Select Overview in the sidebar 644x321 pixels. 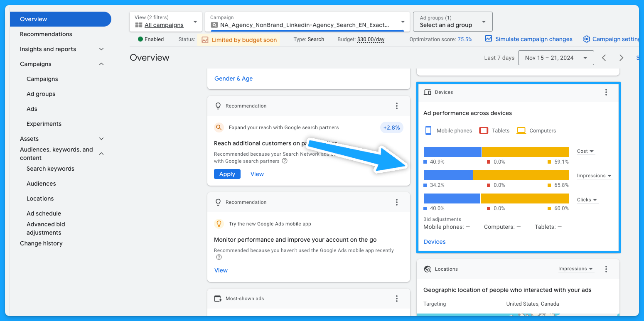point(61,19)
